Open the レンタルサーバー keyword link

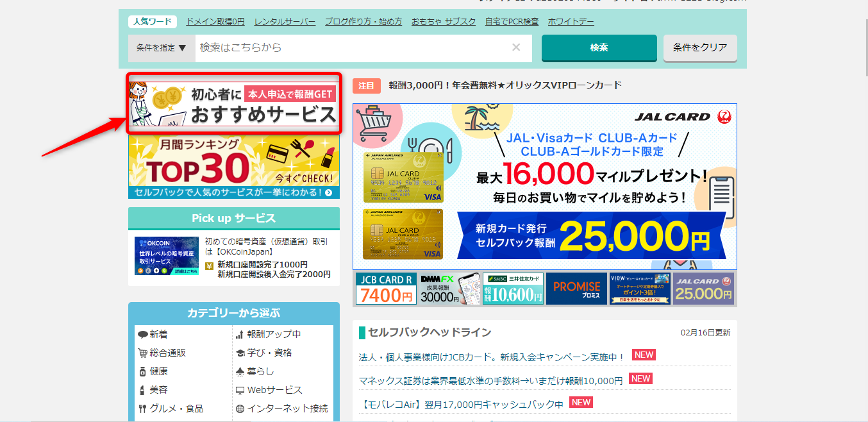tap(285, 22)
